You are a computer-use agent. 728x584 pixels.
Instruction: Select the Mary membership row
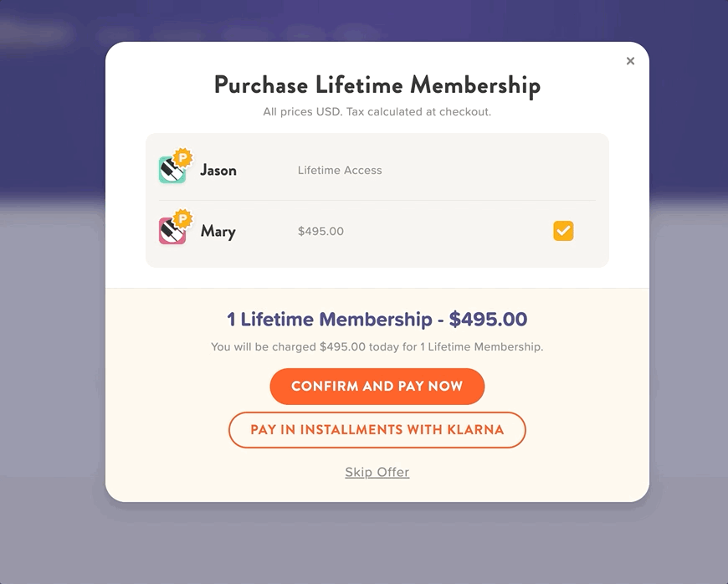tap(377, 231)
